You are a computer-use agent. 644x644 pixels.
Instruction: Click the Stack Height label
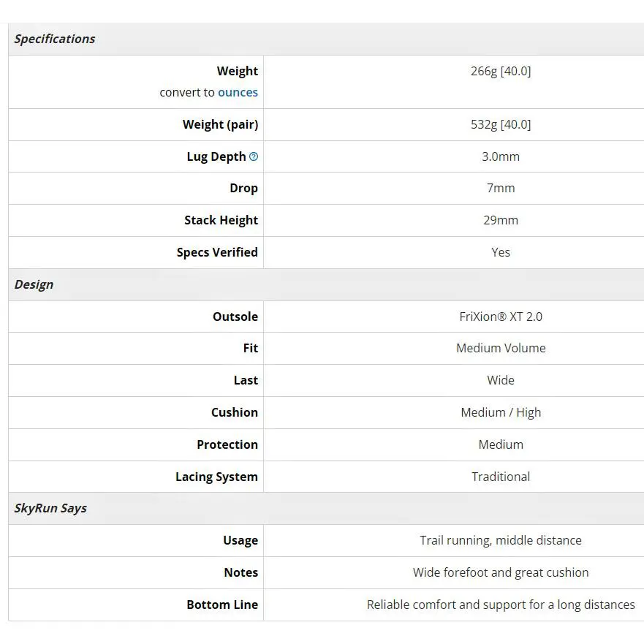(x=221, y=220)
